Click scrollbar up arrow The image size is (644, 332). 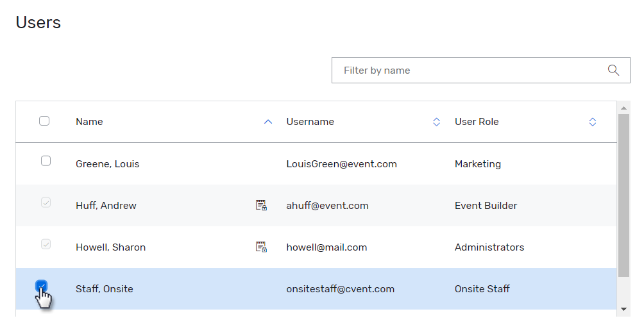pos(623,107)
